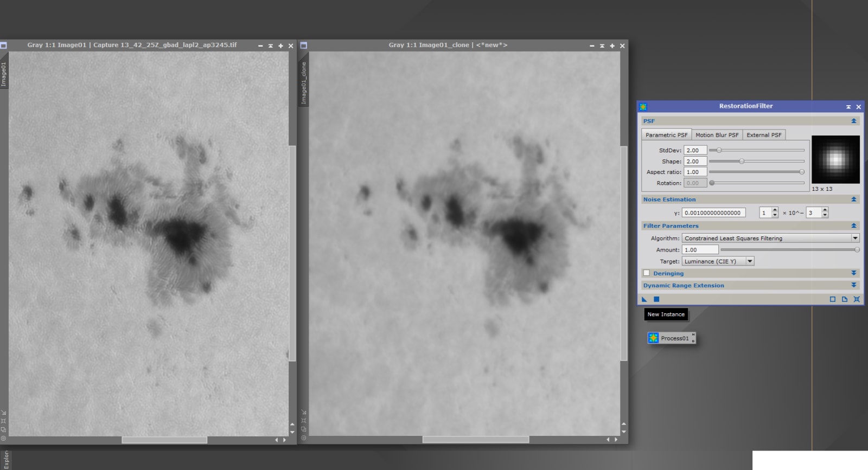Enable the Deringing checkbox
The height and width of the screenshot is (470, 868).
(x=646, y=273)
